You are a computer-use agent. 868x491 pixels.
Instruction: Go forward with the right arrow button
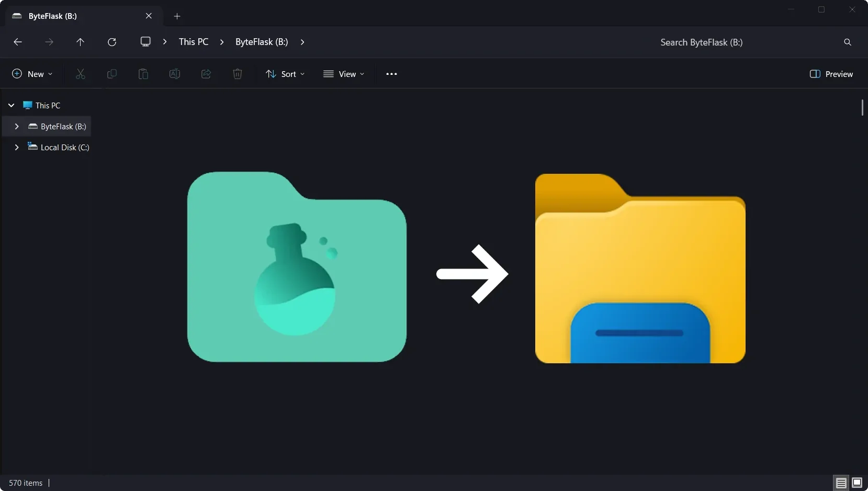coord(49,42)
